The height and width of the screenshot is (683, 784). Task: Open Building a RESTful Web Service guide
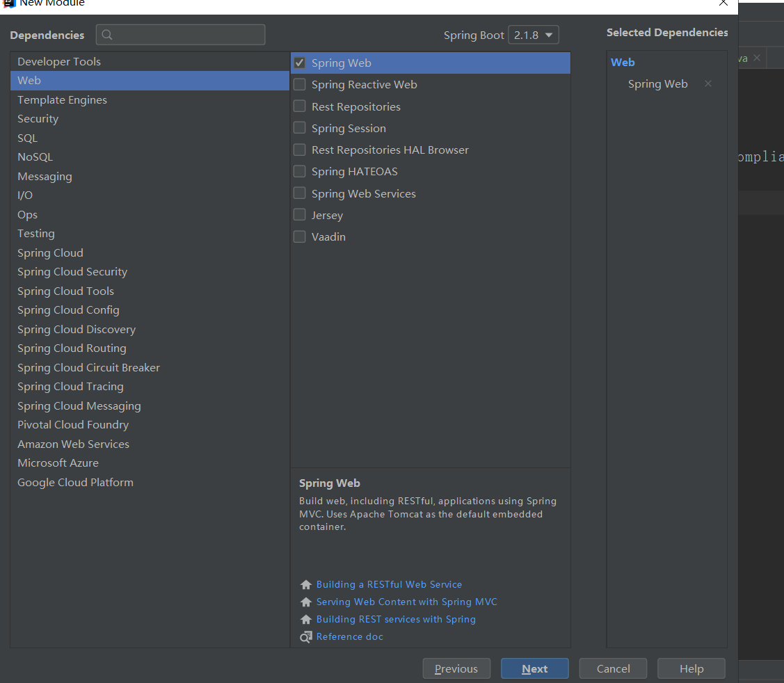[389, 584]
